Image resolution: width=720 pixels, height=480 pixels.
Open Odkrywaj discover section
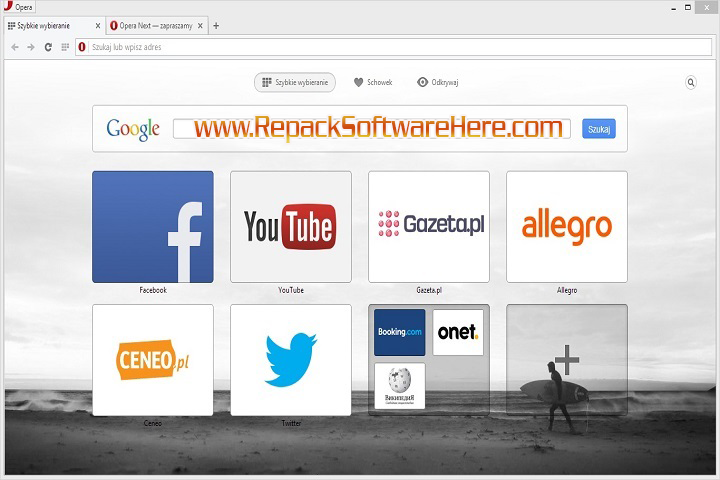(x=437, y=82)
